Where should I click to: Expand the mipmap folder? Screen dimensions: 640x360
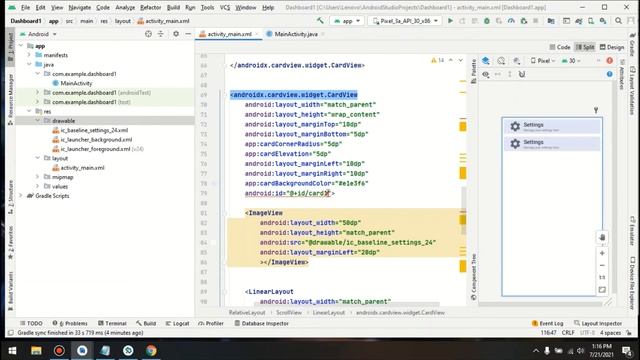(38, 177)
